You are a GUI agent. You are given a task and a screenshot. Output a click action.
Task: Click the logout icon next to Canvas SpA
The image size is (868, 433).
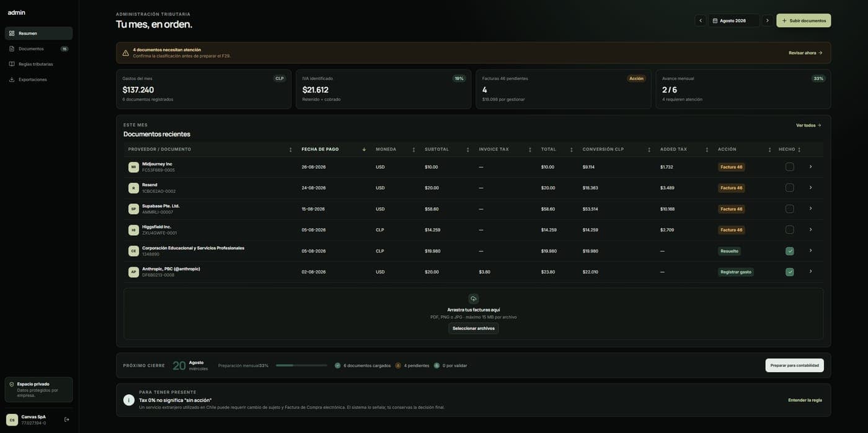[67, 420]
